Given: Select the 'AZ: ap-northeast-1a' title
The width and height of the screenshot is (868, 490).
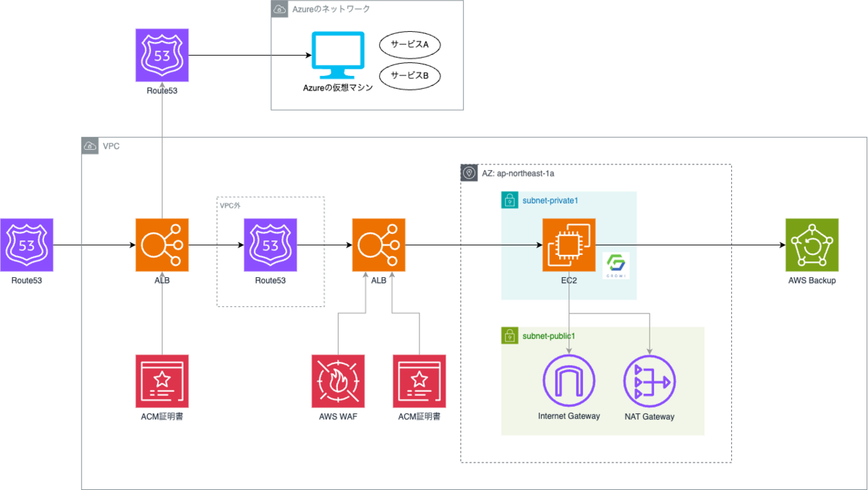Looking at the screenshot, I should (x=518, y=174).
